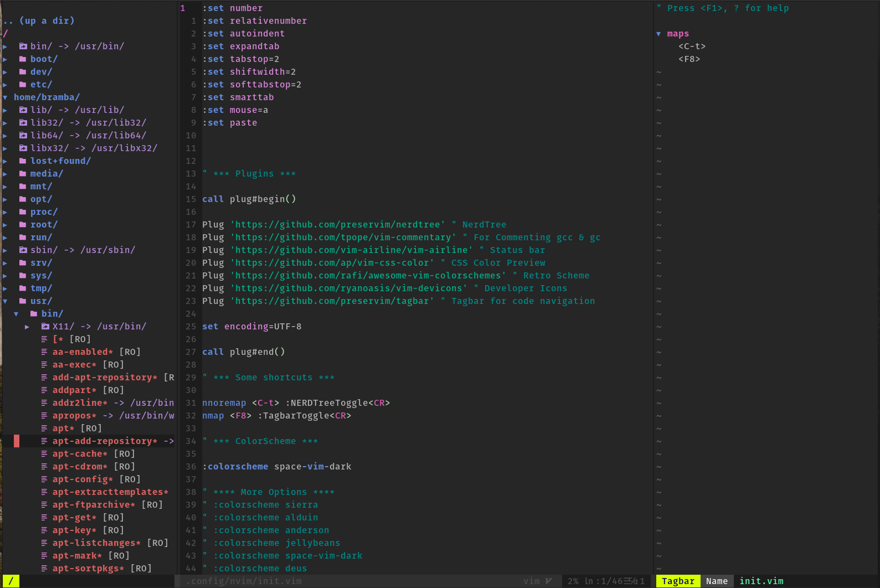
Task: Click the folder icon beside media/
Action: (x=23, y=173)
